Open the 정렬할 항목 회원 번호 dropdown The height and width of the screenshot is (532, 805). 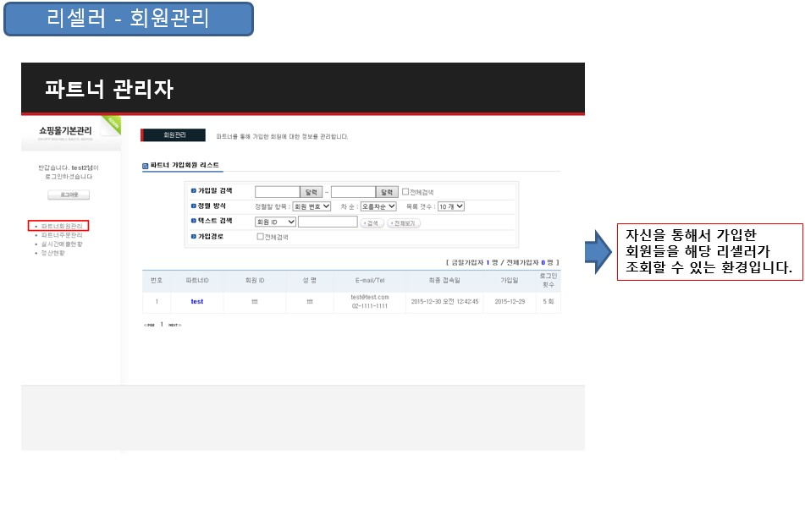coord(311,206)
